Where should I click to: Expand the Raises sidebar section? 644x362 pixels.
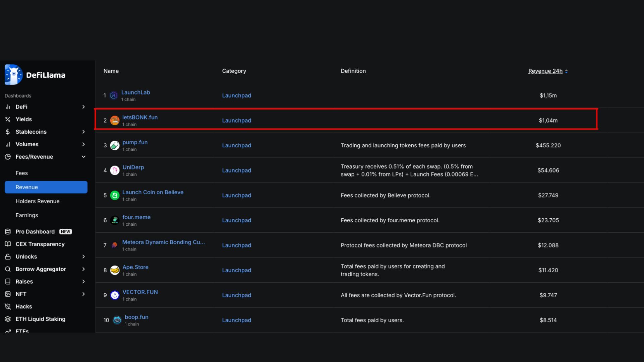[83, 282]
